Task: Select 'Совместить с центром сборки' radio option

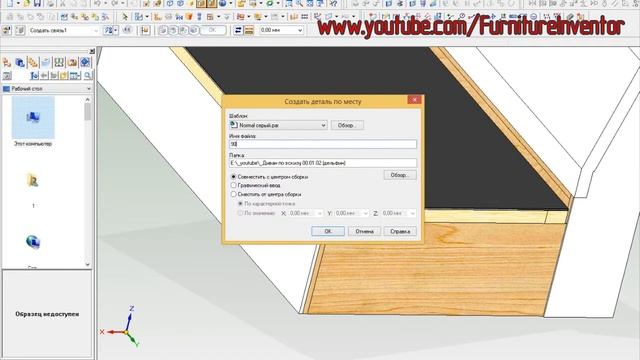Action: pos(233,177)
